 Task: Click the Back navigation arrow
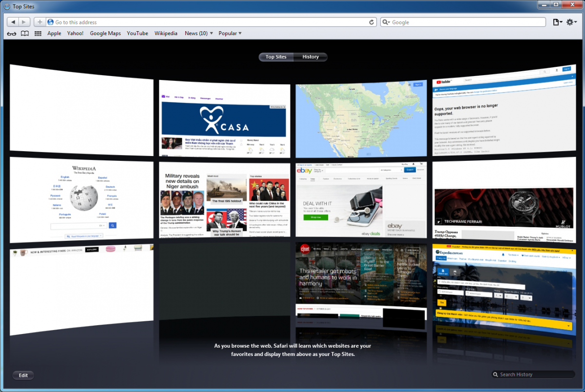pos(13,22)
